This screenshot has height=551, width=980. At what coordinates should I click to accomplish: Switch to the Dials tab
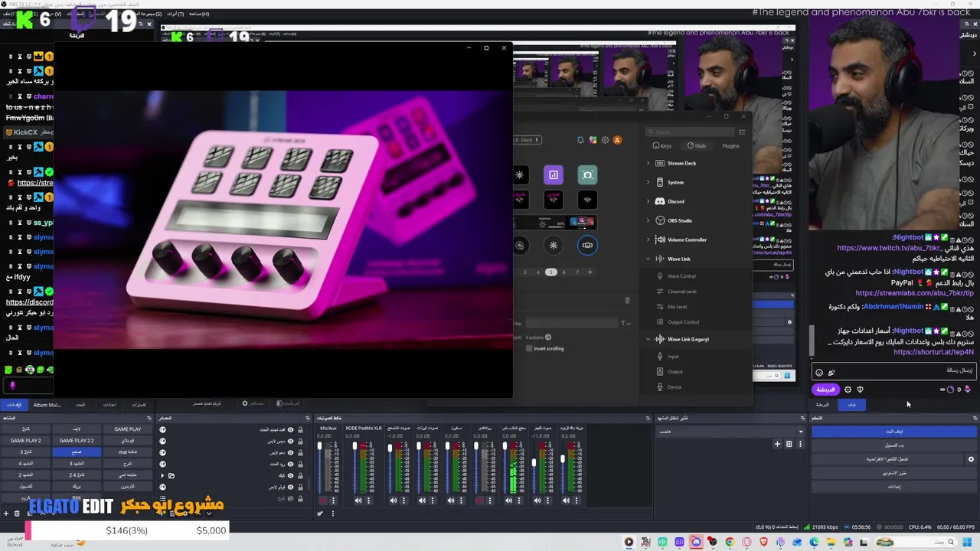(696, 145)
